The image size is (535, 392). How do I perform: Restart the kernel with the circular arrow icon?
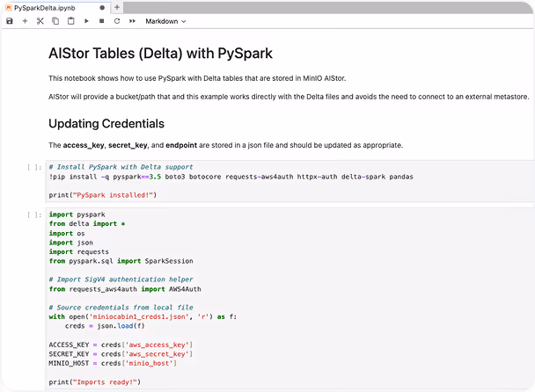pos(117,21)
